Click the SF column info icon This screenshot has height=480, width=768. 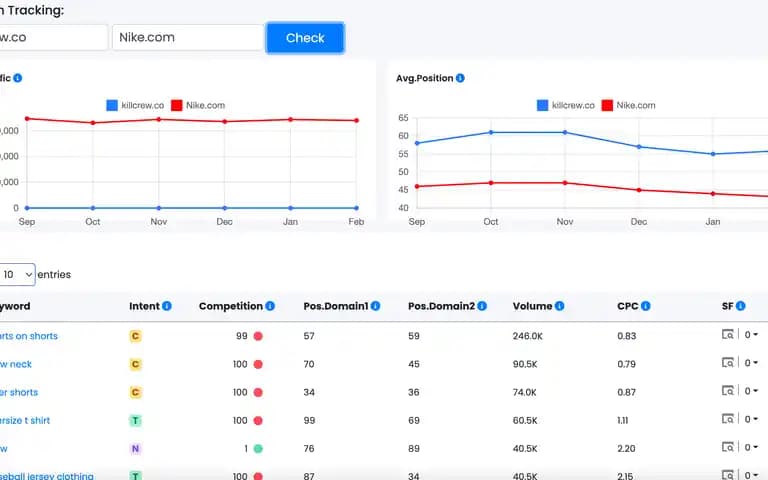(x=741, y=306)
